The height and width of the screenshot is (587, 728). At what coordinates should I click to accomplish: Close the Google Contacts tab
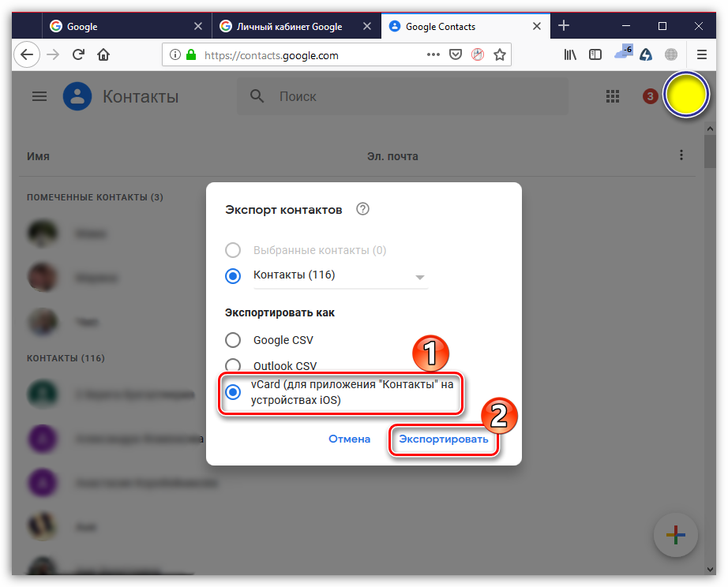click(x=536, y=26)
